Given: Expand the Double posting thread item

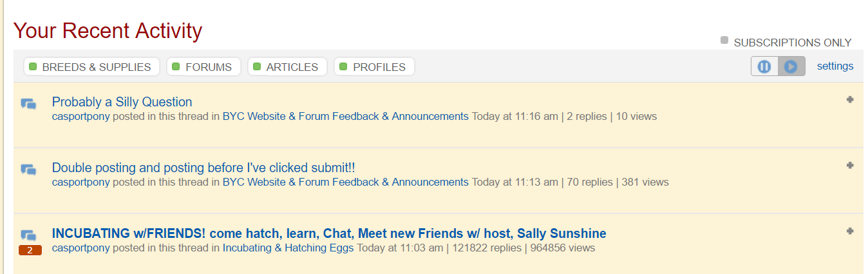Looking at the screenshot, I should coord(850,166).
